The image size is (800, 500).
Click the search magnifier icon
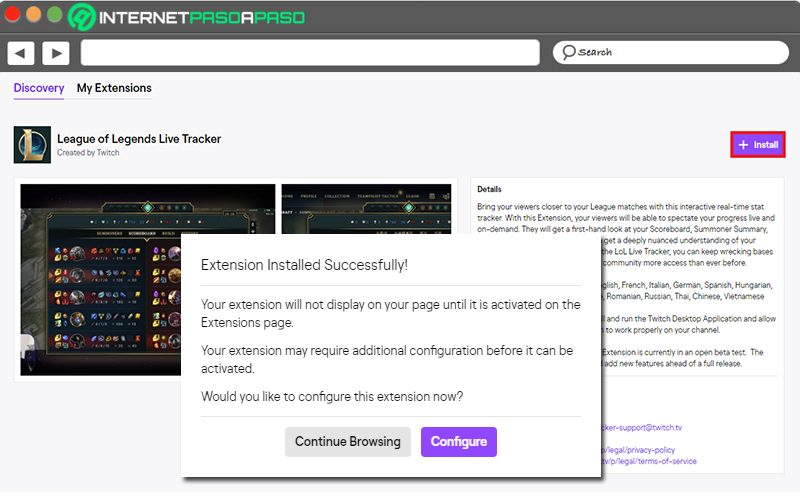point(568,52)
